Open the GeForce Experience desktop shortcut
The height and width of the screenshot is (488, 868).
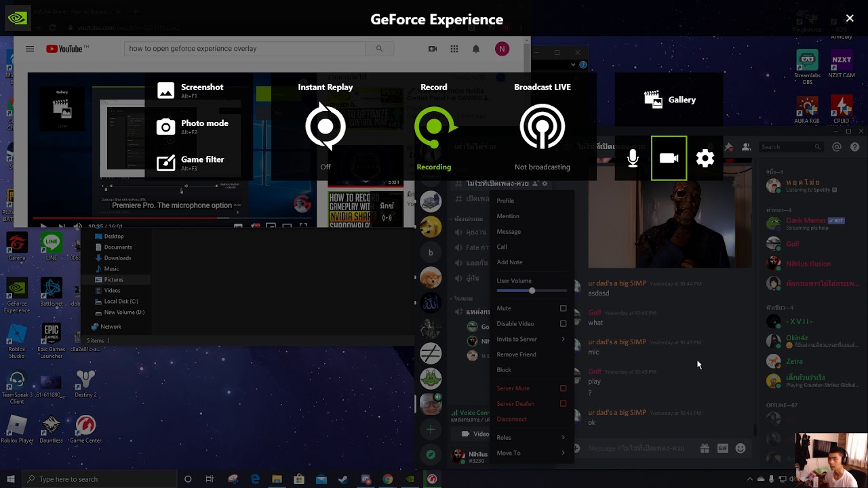point(17,295)
